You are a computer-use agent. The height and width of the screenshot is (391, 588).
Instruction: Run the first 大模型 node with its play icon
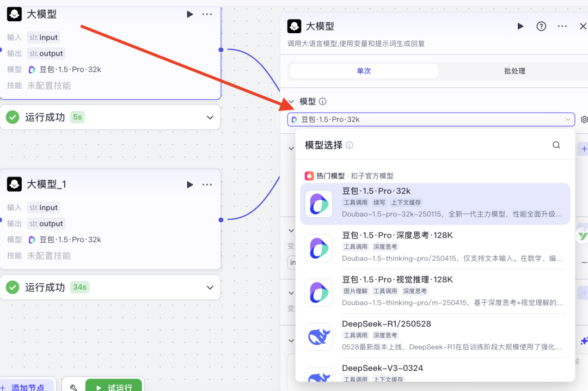[x=190, y=14]
